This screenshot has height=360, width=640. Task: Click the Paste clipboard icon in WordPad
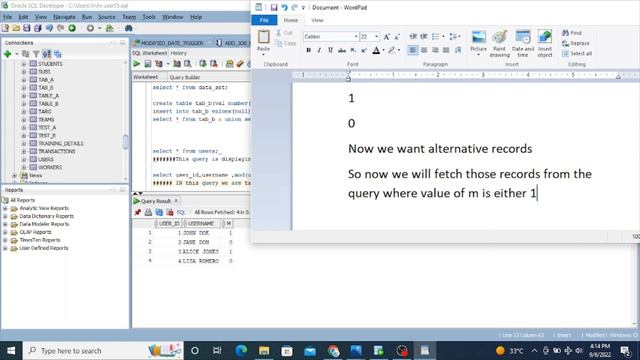(264, 37)
